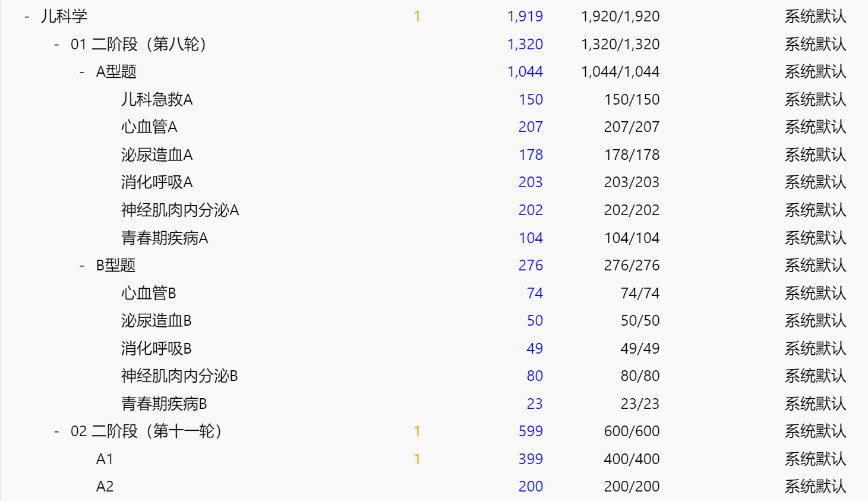Click the A2 tree item
Screen dimensions: 868x501
click(105, 487)
